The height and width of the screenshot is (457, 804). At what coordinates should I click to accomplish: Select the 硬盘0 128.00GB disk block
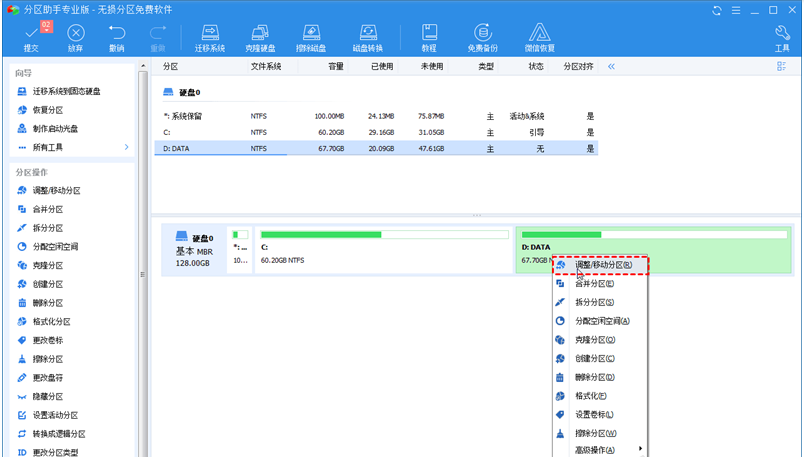tap(194, 250)
